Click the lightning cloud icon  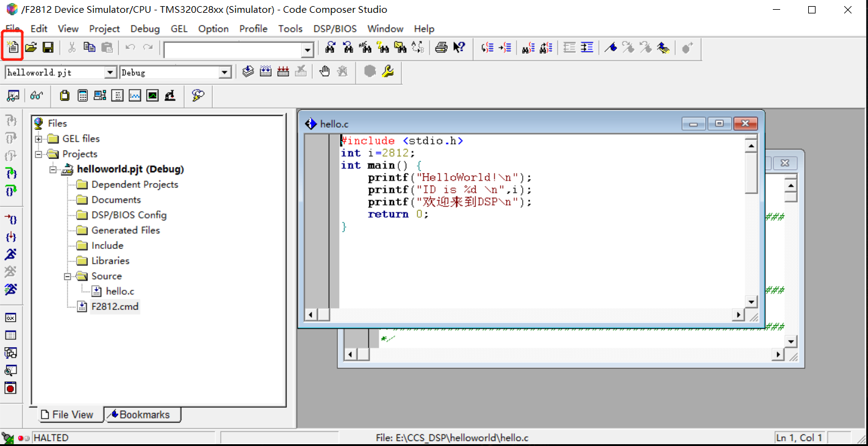click(198, 96)
